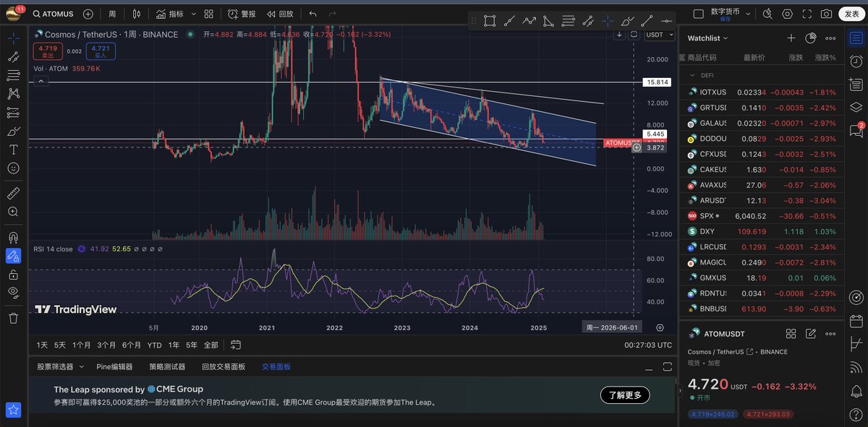The width and height of the screenshot is (868, 427).
Task: Open the candlestick chart style selector
Action: pos(137,14)
